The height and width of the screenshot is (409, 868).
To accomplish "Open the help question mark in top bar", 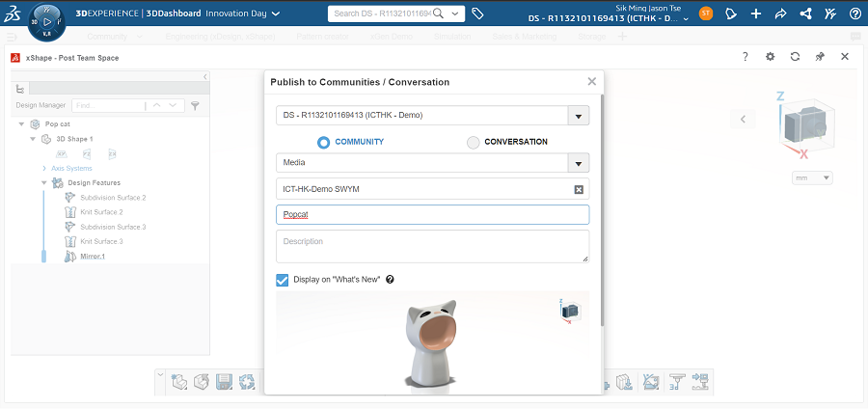I will pos(855,14).
